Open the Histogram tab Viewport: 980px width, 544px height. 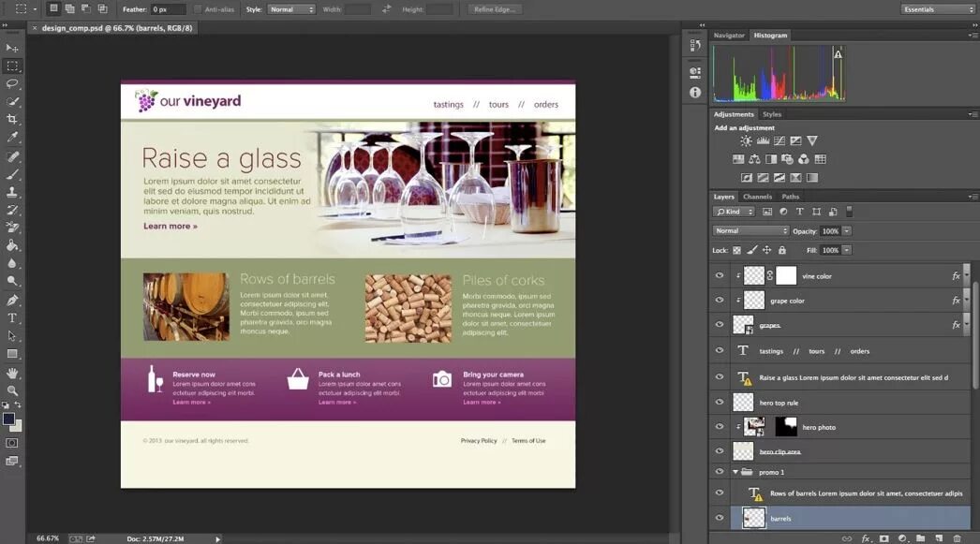(x=770, y=35)
